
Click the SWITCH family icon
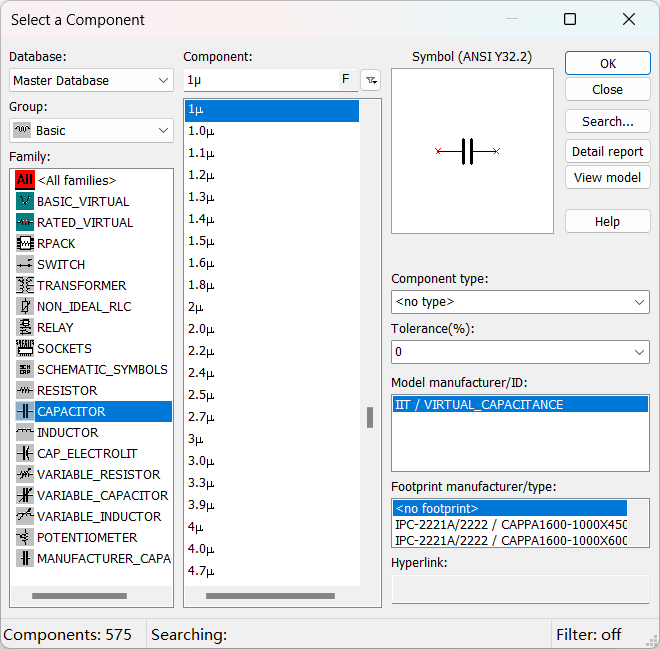pos(25,264)
